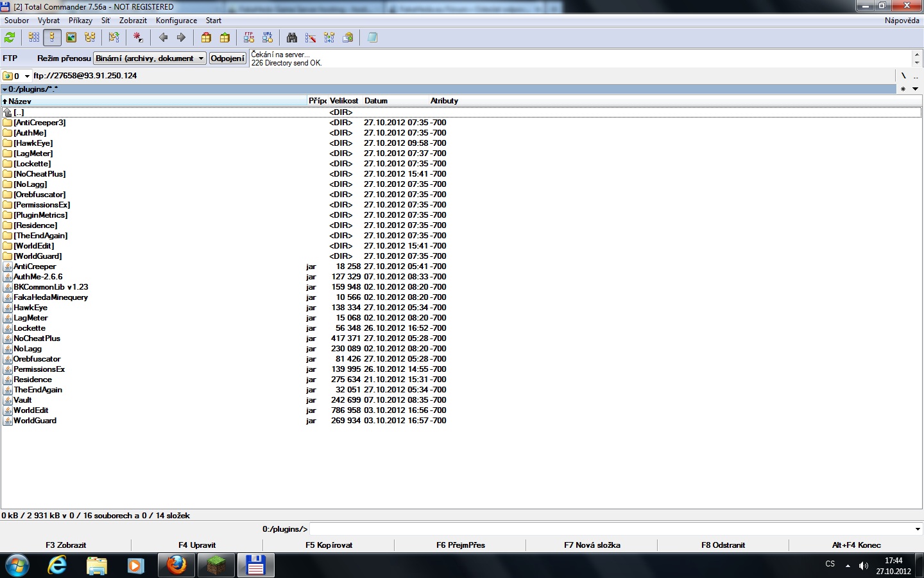Click the F5 Kopírovat button
Image resolution: width=924 pixels, height=578 pixels.
pos(329,545)
